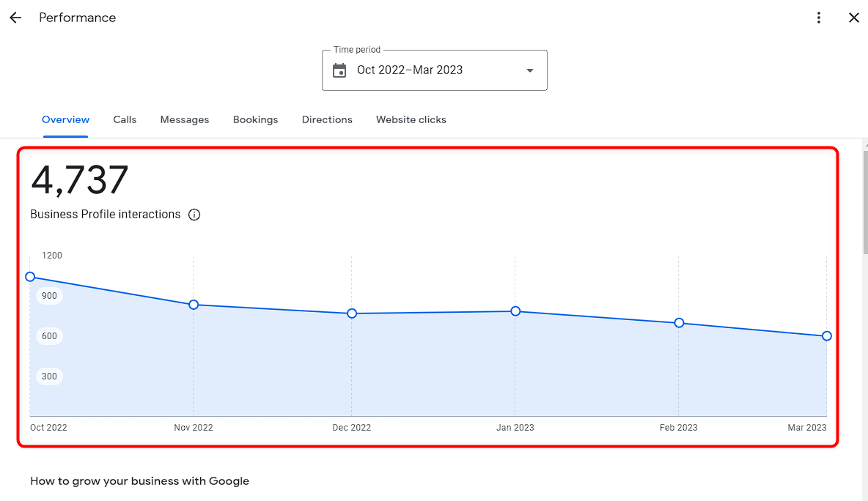Click the back arrow to leave Performance
868x501 pixels.
[15, 17]
